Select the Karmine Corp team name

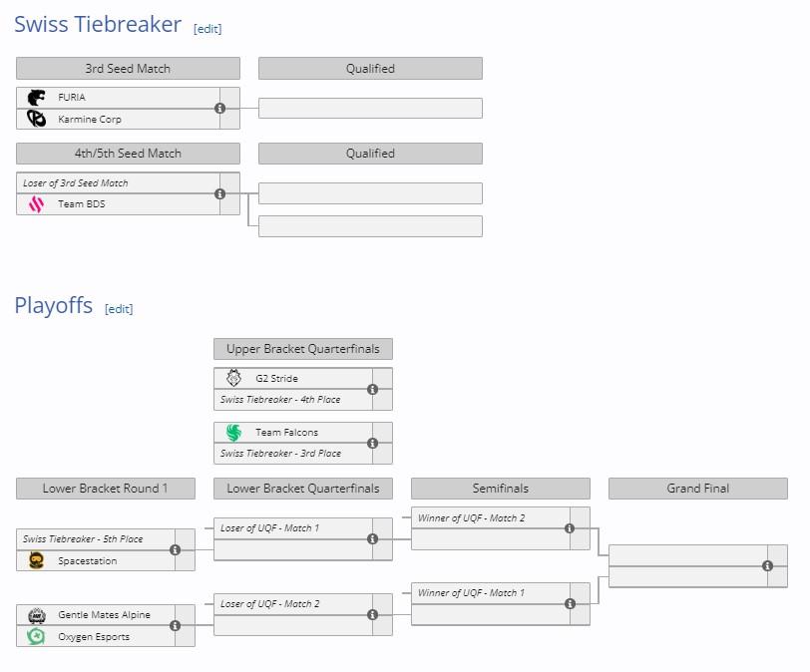pos(90,120)
